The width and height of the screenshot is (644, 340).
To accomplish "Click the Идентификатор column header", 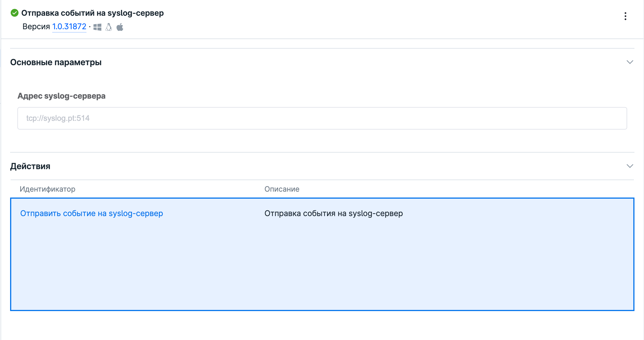I will (47, 189).
